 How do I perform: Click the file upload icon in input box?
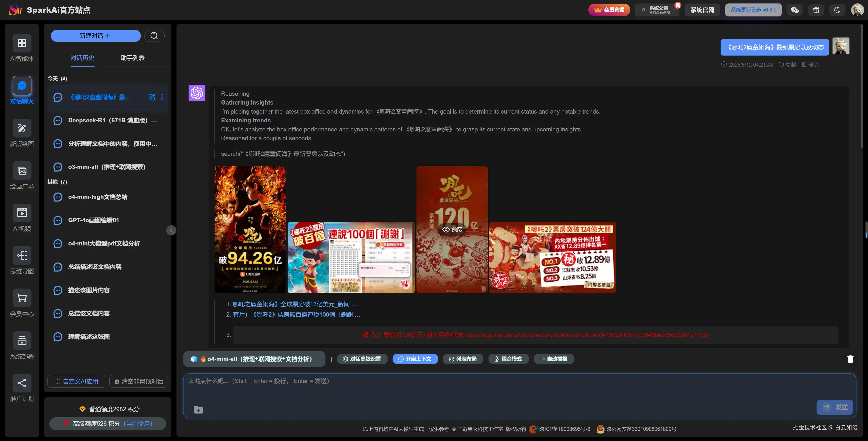click(199, 410)
